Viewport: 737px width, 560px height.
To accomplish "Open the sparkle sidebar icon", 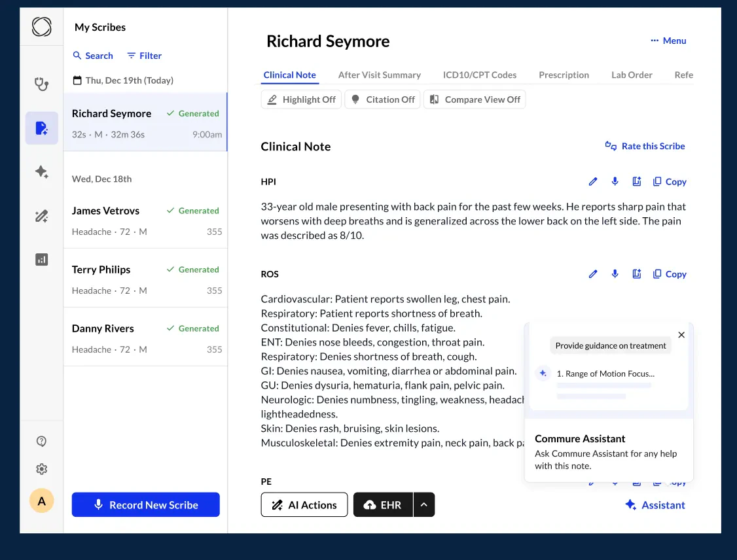I will coord(41,171).
